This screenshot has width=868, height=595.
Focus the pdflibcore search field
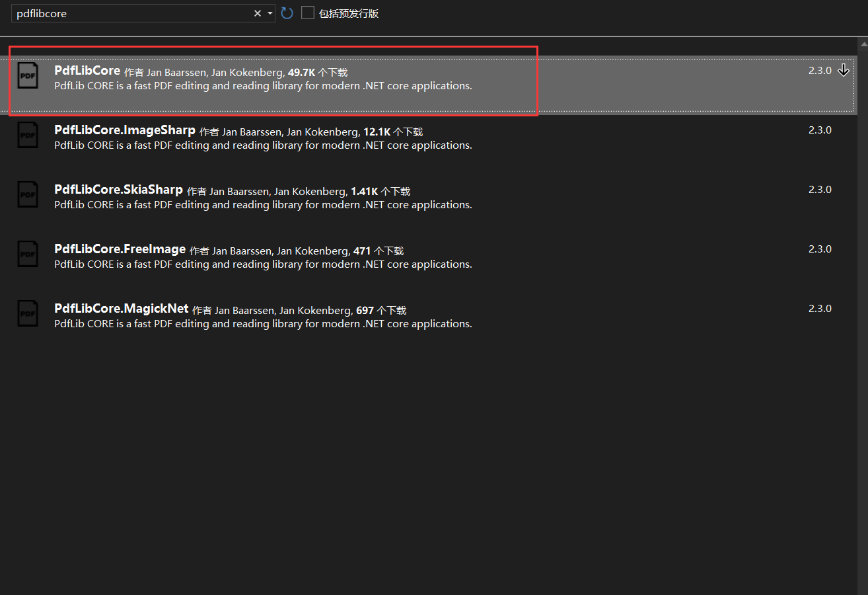(x=132, y=13)
